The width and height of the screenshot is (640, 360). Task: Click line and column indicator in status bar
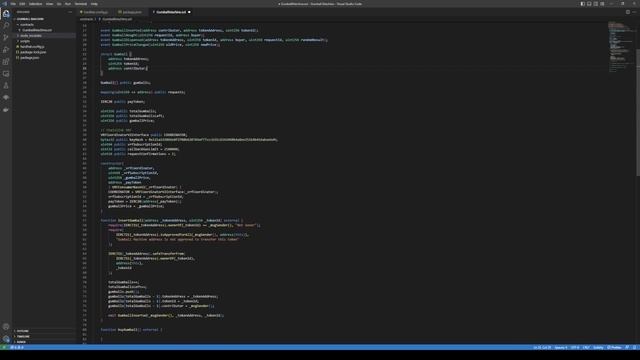[x=542, y=347]
